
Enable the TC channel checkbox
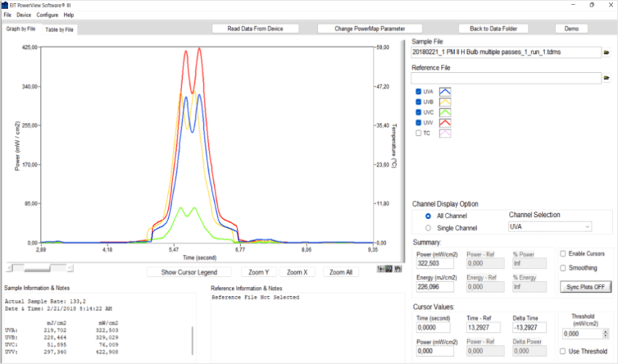coord(419,133)
